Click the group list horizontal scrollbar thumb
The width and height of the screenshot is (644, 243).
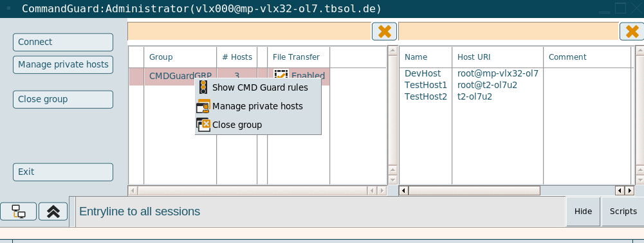coord(252,191)
